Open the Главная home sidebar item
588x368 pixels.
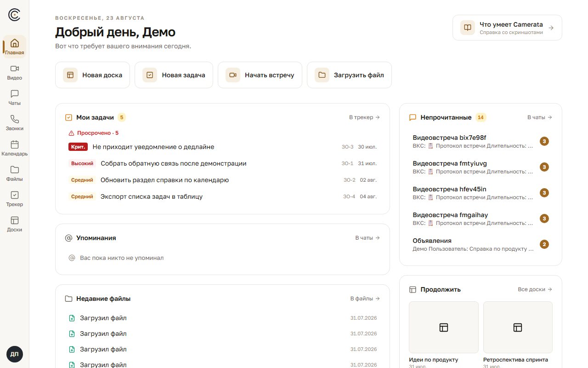(x=15, y=46)
